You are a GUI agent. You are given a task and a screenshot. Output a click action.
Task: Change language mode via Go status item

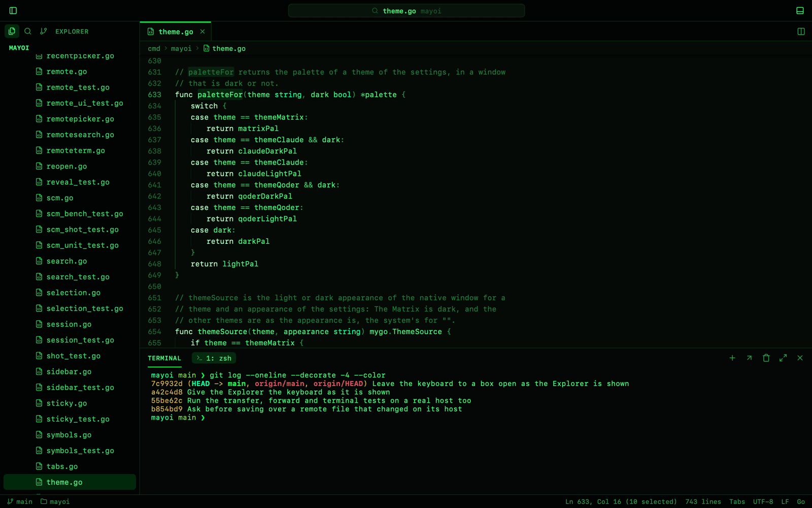tap(801, 501)
